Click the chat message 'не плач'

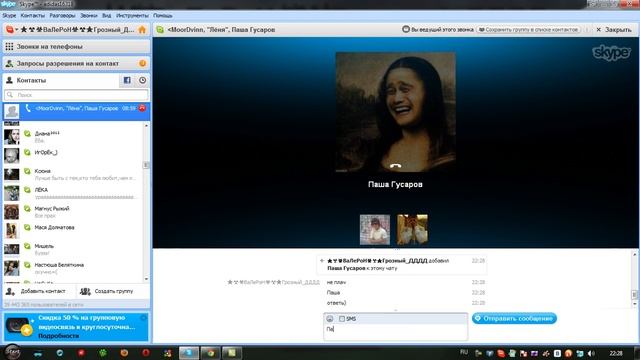coord(336,282)
